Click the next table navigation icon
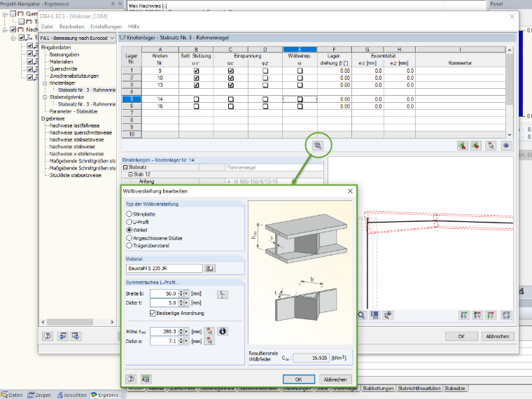 click(x=76, y=336)
